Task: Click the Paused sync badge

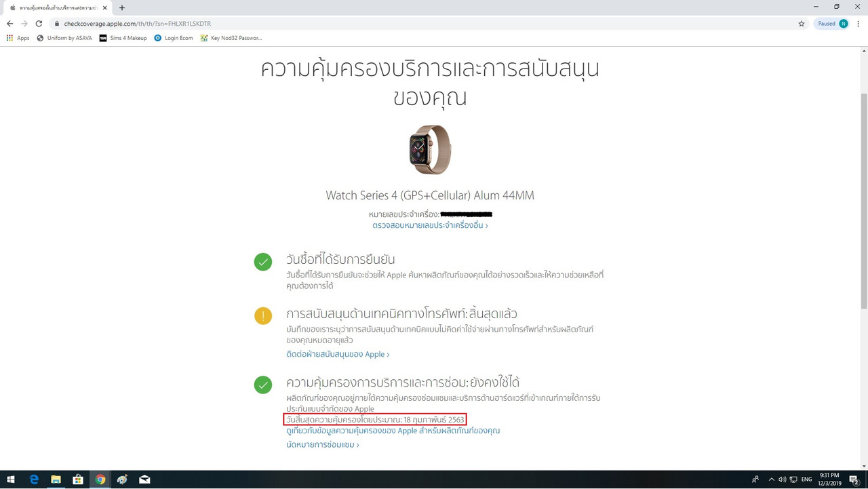Action: 826,22
